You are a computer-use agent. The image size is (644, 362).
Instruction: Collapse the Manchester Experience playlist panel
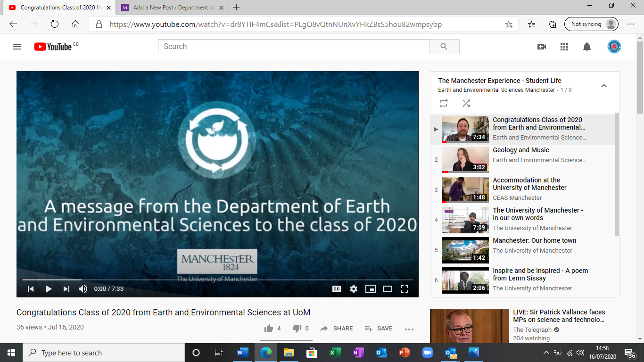coord(604,86)
